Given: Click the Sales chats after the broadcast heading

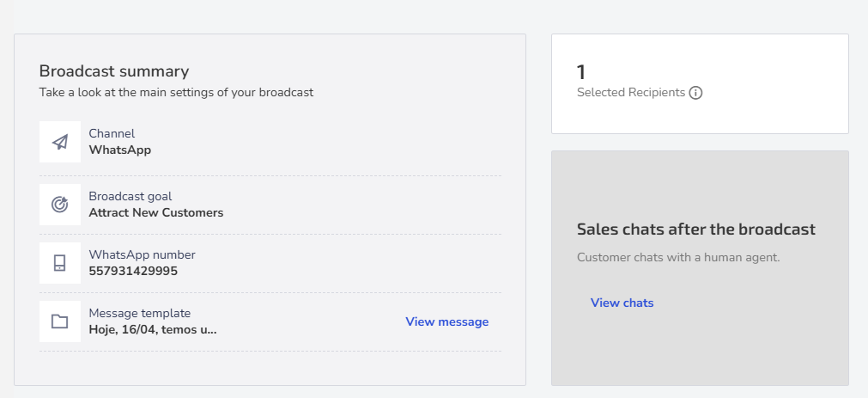Looking at the screenshot, I should 695,230.
